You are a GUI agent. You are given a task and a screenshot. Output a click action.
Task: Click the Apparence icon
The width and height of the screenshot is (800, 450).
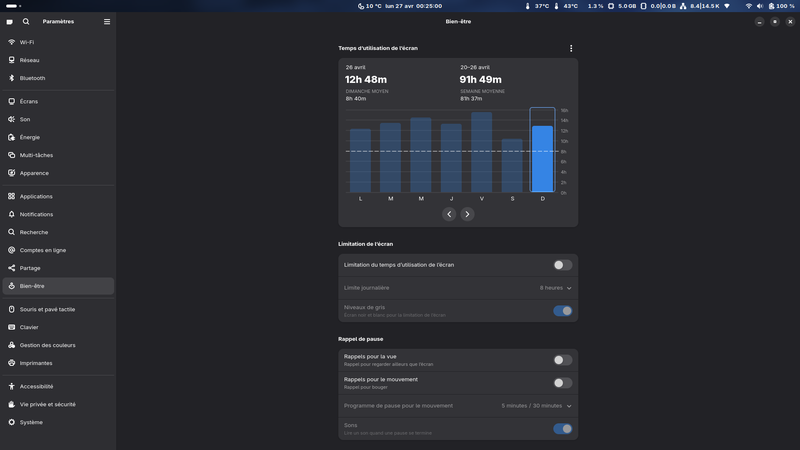(x=11, y=173)
